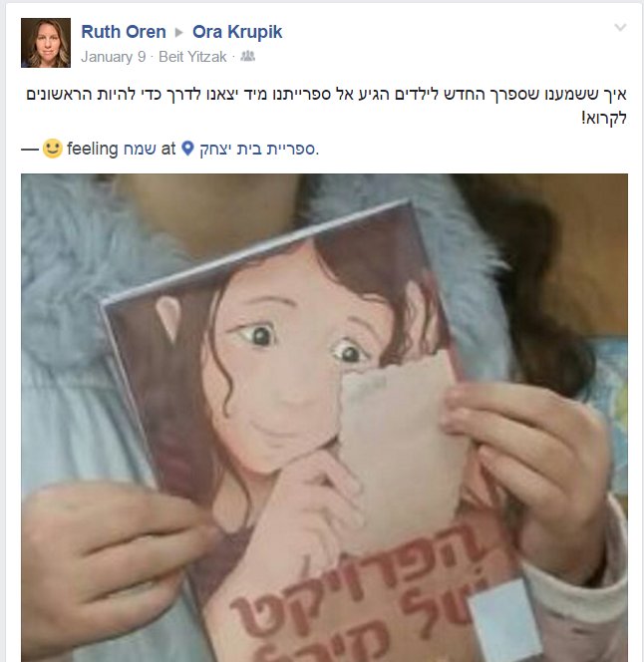This screenshot has width=644, height=662.
Task: Open the posted book photo in the viewer
Action: pyautogui.click(x=324, y=418)
